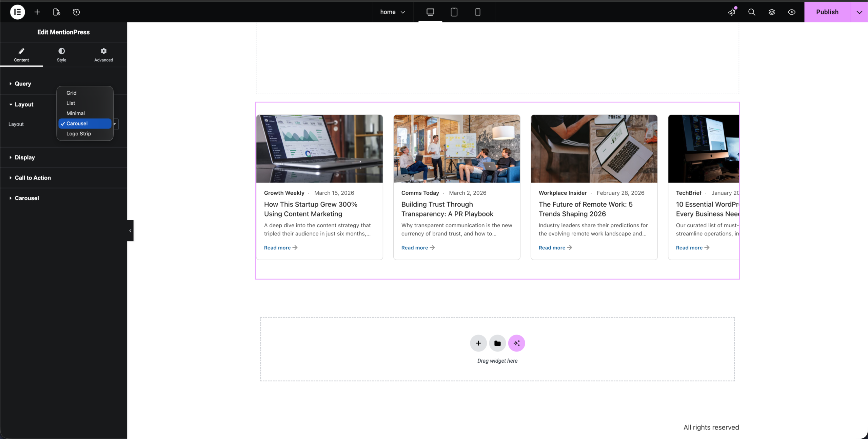Click the Publish button

click(x=827, y=12)
